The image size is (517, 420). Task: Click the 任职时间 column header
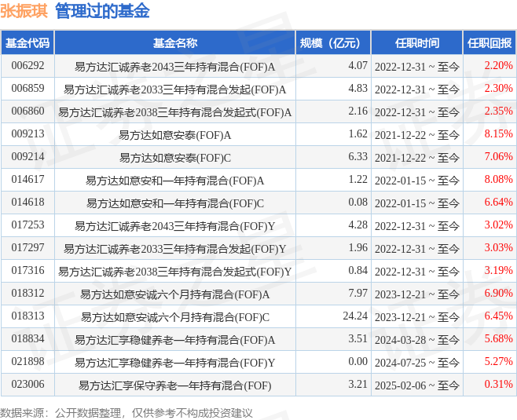tap(417, 43)
